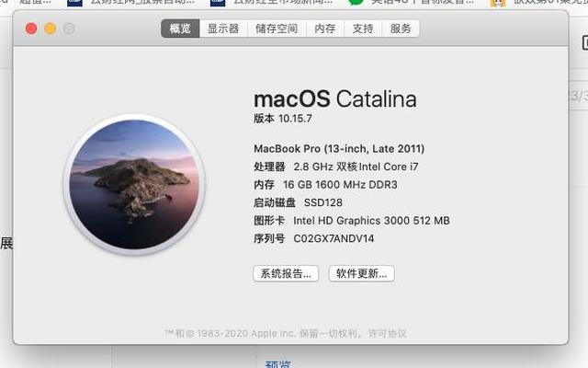
Task: Open the 显示器 tab
Action: pyautogui.click(x=223, y=29)
